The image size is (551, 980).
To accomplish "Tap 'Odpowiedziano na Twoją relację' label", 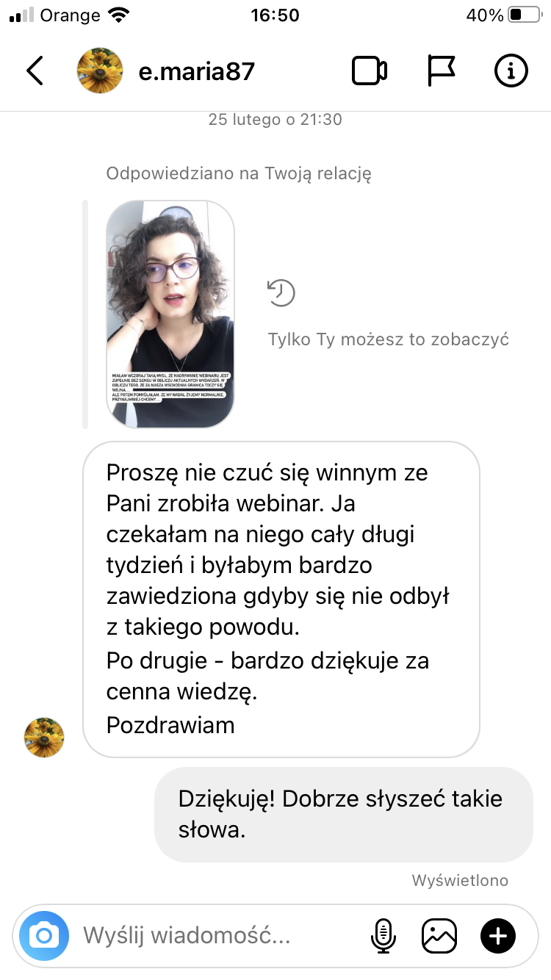I will click(239, 174).
